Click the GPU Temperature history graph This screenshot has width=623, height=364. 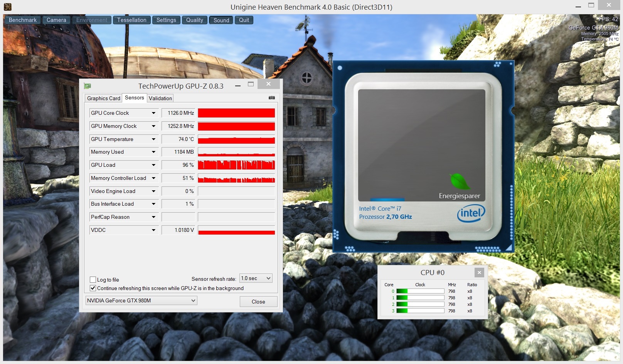click(236, 139)
